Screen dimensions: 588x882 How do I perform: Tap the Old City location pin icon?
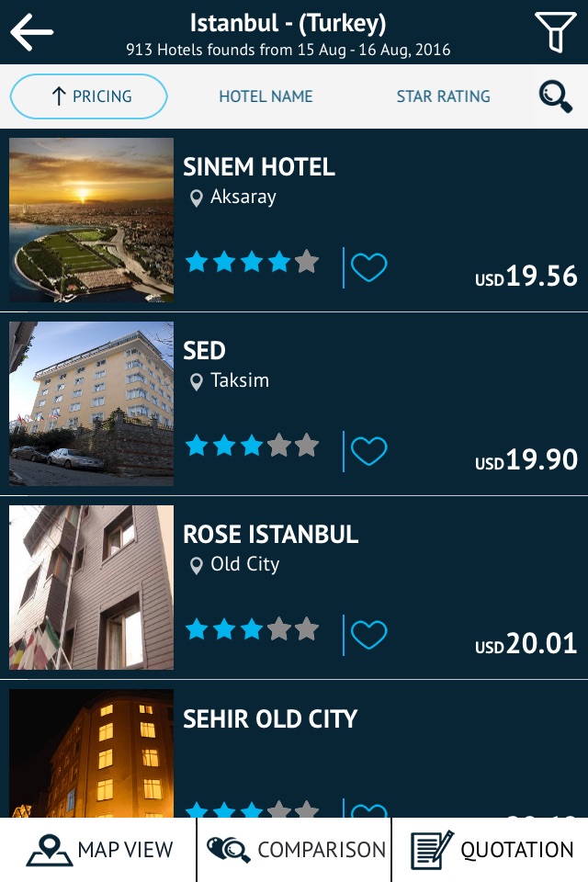click(196, 566)
